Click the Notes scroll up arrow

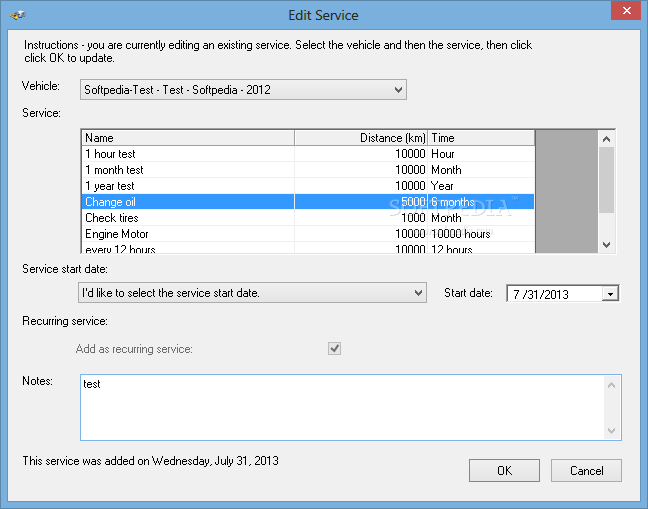[611, 385]
